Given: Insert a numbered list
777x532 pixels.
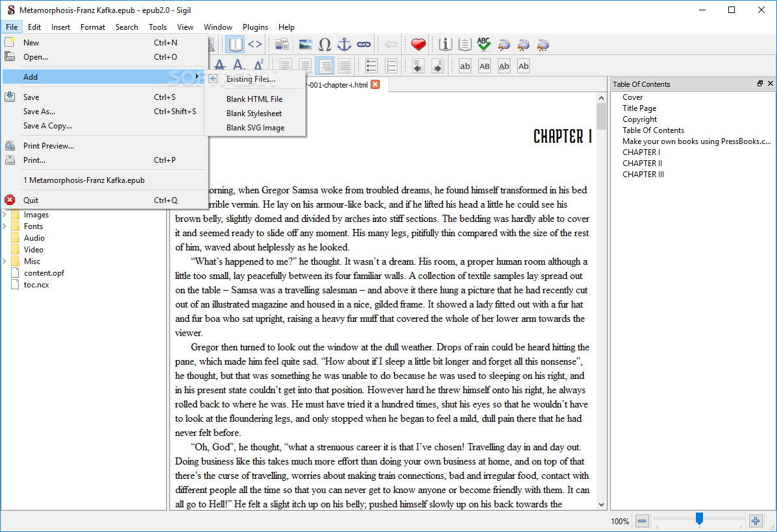Looking at the screenshot, I should click(391, 66).
